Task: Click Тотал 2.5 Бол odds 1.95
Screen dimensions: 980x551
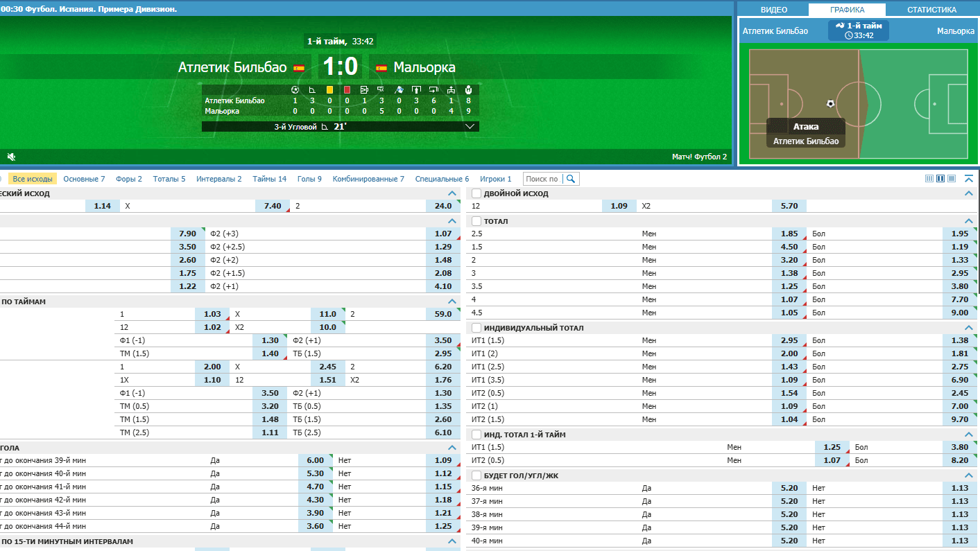Action: pyautogui.click(x=960, y=234)
